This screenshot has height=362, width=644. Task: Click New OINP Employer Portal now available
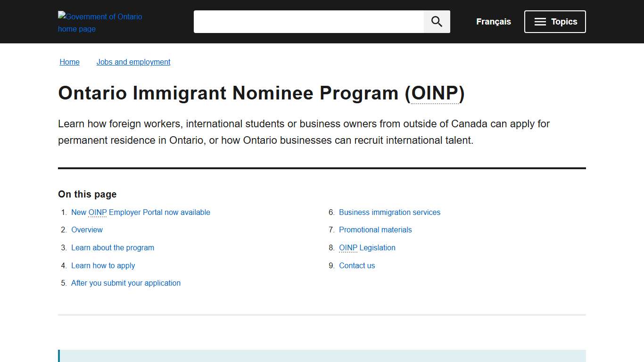click(140, 212)
